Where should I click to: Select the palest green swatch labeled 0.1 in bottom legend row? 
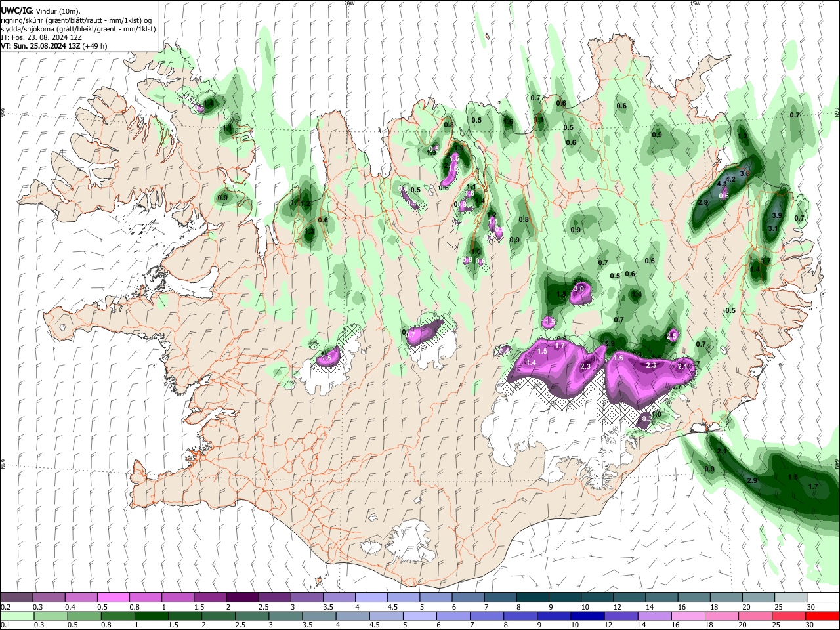tap(17, 616)
